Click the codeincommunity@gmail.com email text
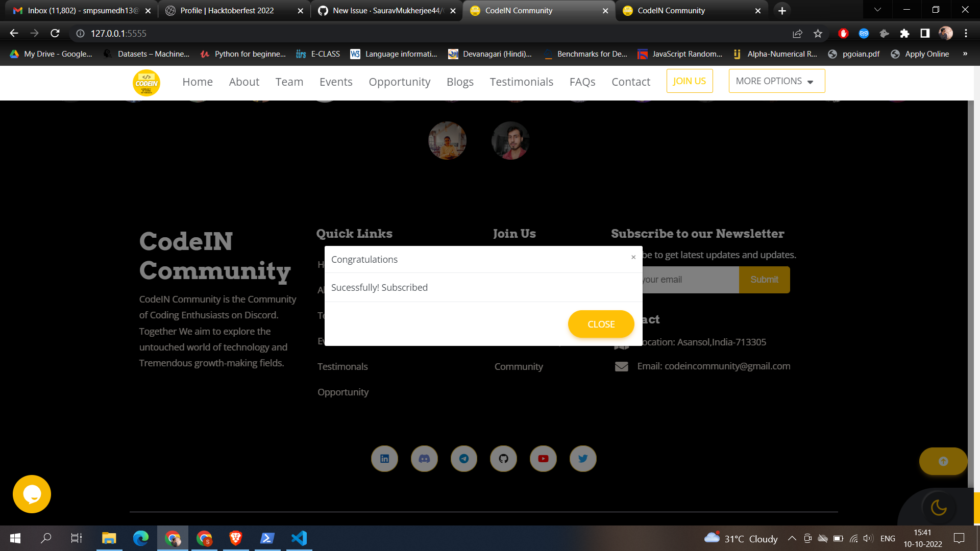The image size is (980, 551). (727, 366)
